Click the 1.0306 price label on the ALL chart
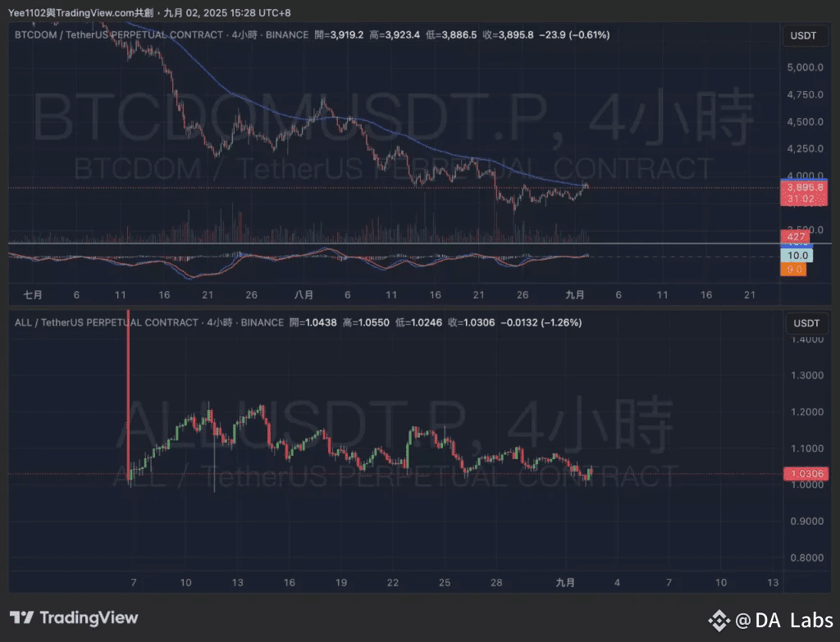Image resolution: width=840 pixels, height=642 pixels. point(805,473)
